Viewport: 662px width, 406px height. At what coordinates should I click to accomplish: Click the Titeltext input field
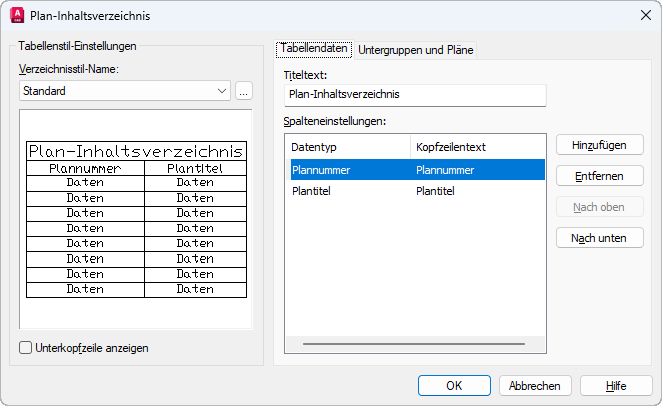pyautogui.click(x=414, y=94)
